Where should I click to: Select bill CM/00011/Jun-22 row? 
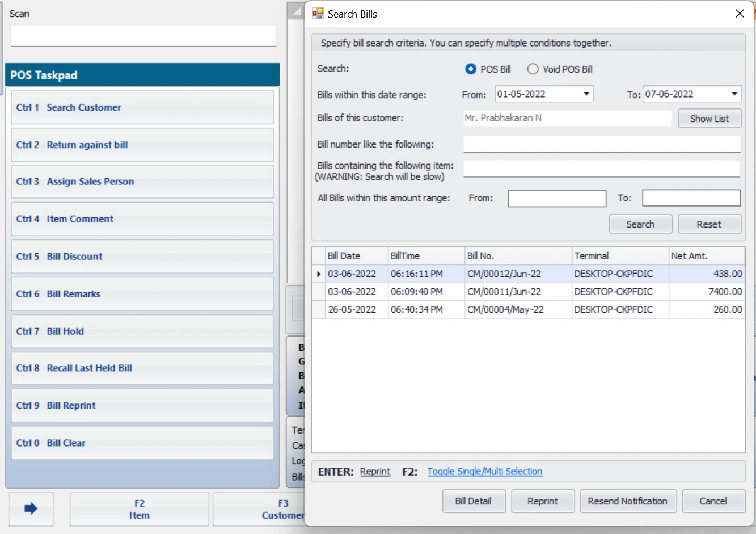(504, 292)
